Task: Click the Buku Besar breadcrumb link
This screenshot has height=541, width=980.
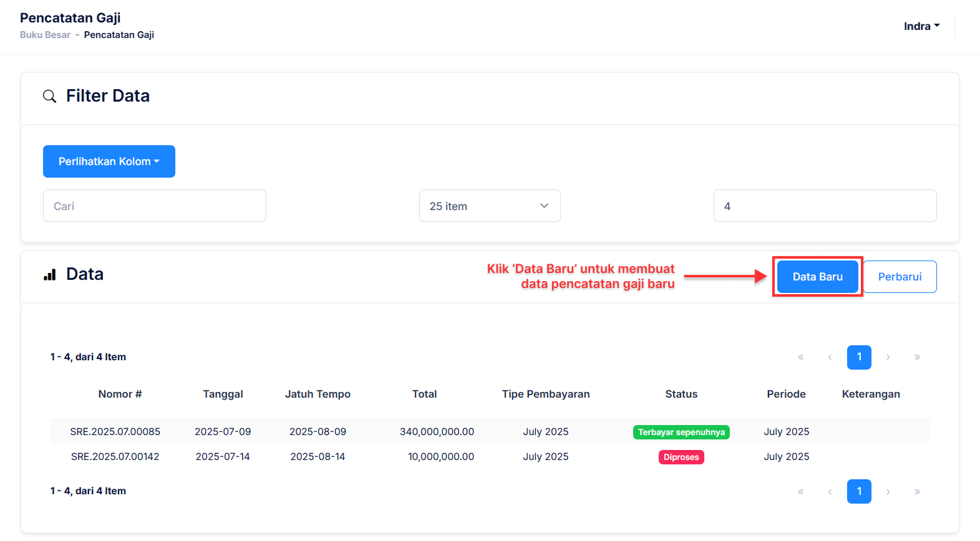Action: coord(45,35)
